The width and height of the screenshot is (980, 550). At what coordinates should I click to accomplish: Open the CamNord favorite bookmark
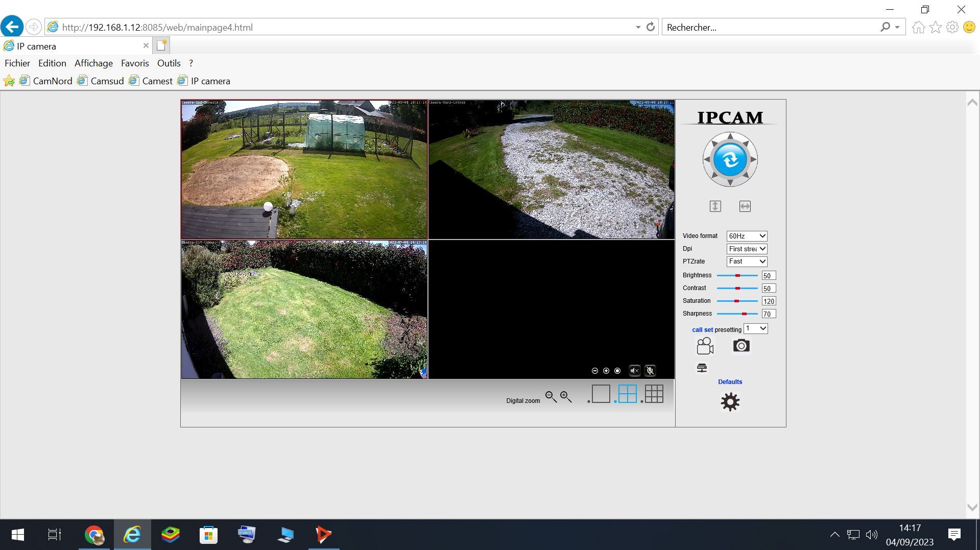tap(52, 81)
